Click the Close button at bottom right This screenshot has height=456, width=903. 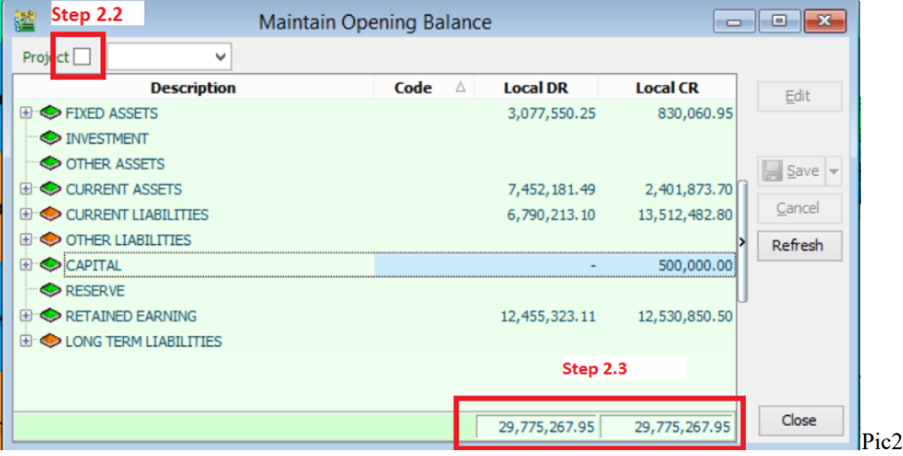click(798, 420)
